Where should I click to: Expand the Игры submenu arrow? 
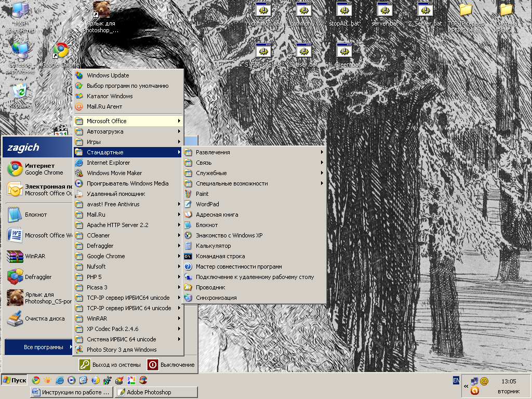click(179, 142)
